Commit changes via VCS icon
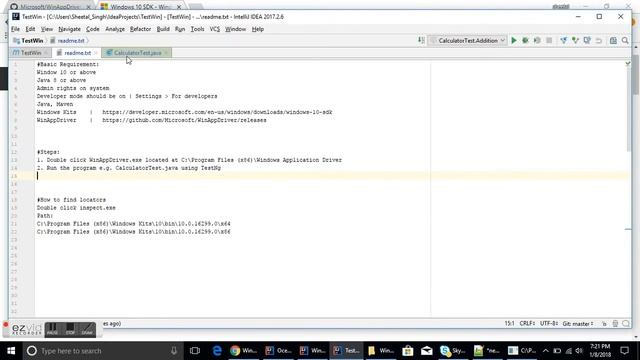The width and height of the screenshot is (640, 360). tap(576, 40)
